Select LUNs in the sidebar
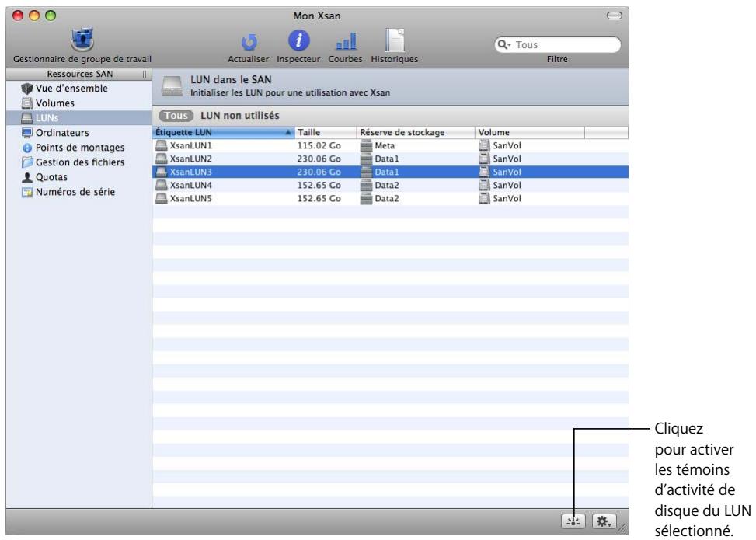756x540 pixels. [x=78, y=118]
